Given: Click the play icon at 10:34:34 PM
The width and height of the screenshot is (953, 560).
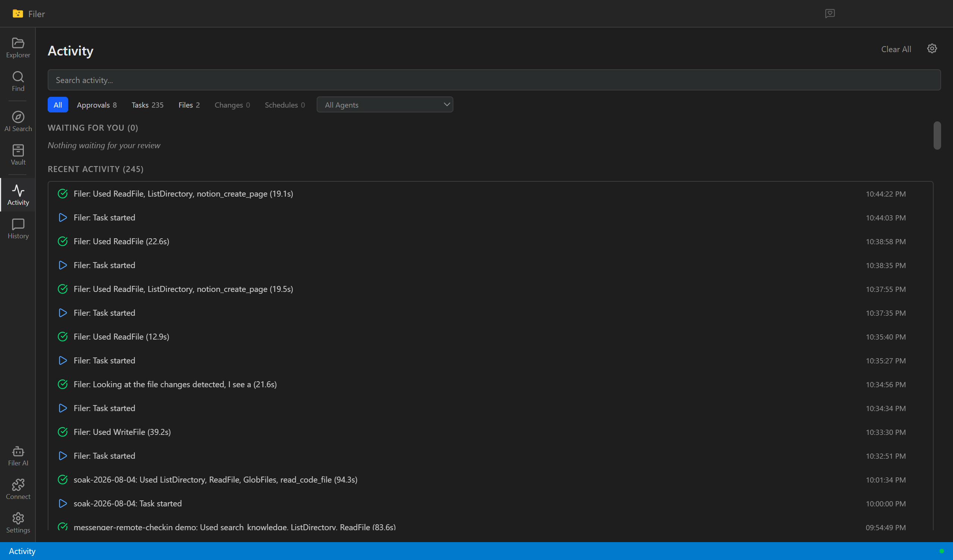Looking at the screenshot, I should click(x=63, y=408).
